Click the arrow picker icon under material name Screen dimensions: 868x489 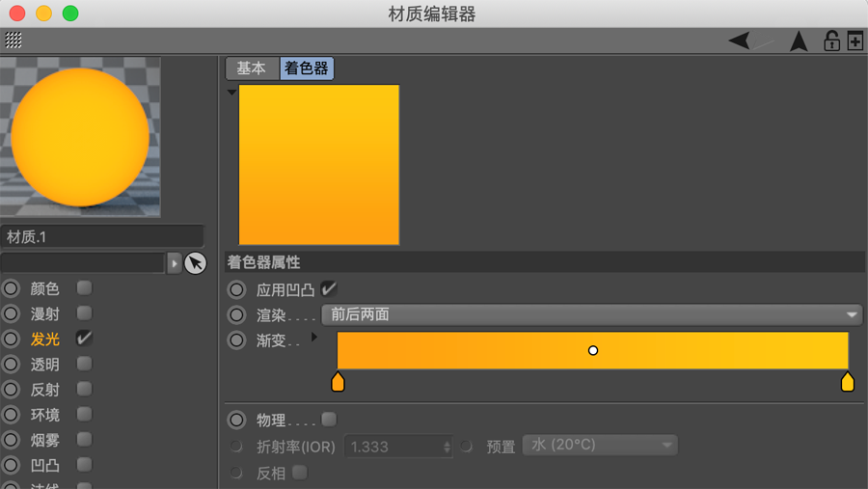195,263
